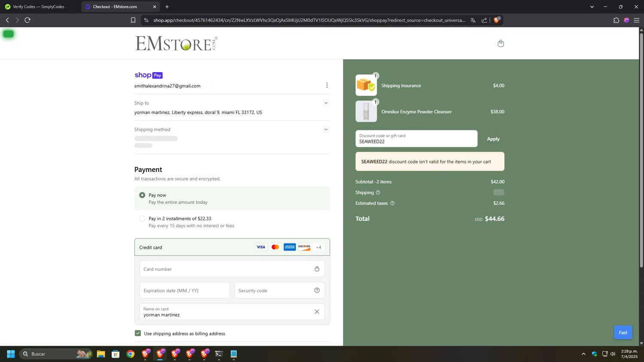Click the Shipping Insurance product thumbnail

tap(366, 85)
